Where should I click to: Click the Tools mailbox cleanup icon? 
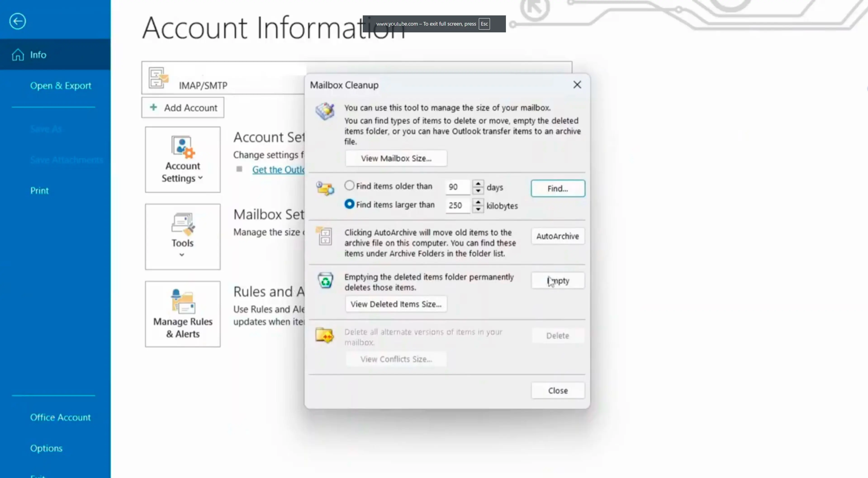pos(183,224)
